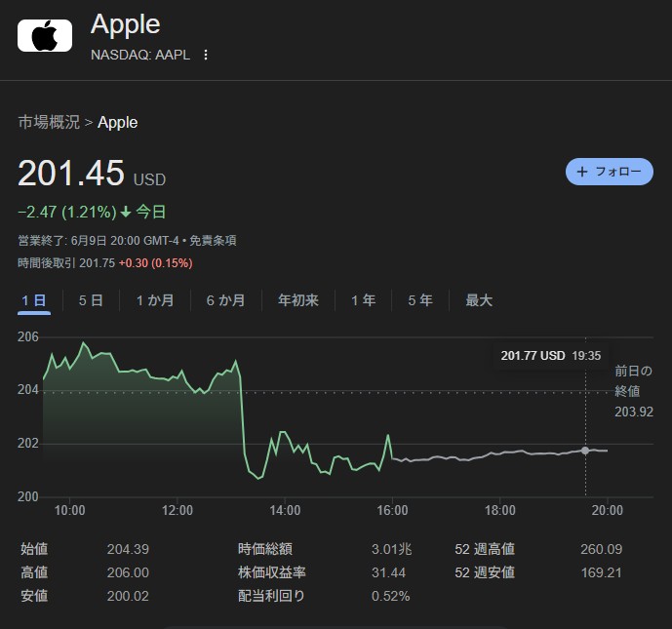672x629 pixels.
Task: Click the 206 price axis label
Action: [x=28, y=337]
